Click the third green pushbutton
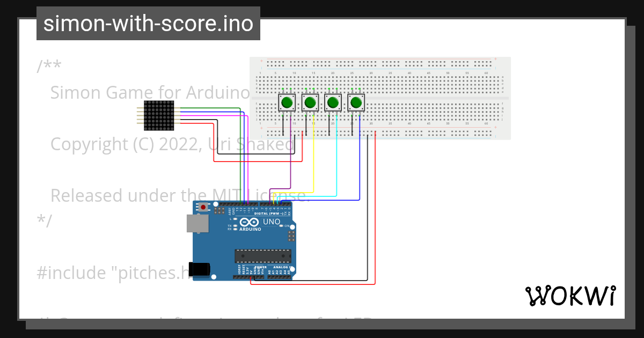Image resolution: width=644 pixels, height=338 pixels. [x=332, y=103]
